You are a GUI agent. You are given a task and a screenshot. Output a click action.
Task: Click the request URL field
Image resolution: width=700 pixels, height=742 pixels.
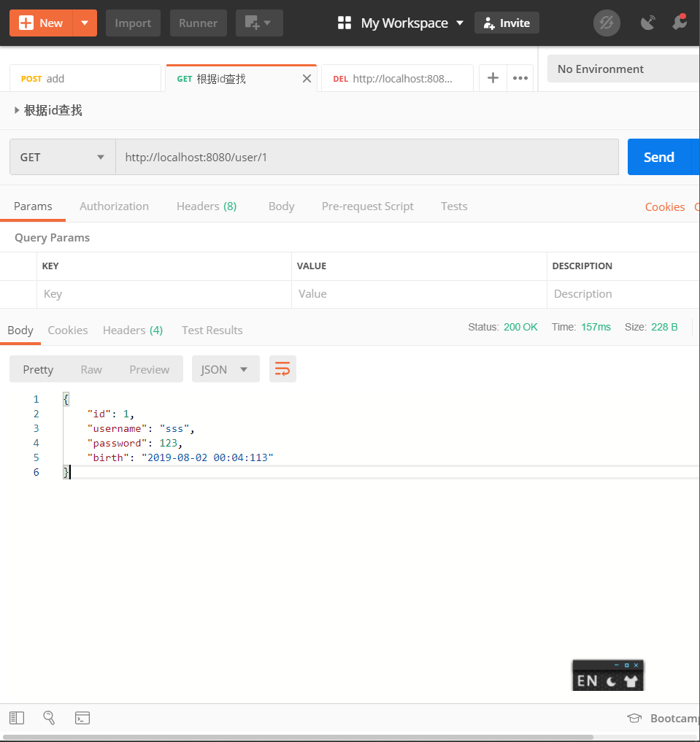pos(367,157)
